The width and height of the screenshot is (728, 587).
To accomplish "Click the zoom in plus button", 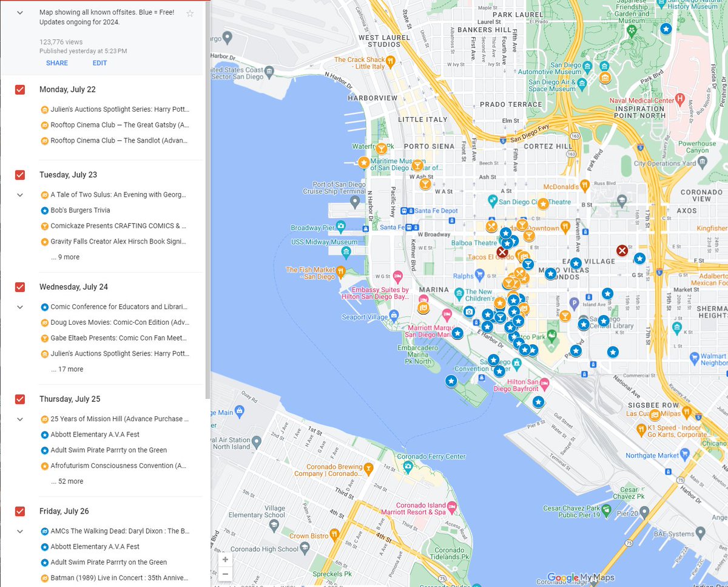I will (225, 559).
